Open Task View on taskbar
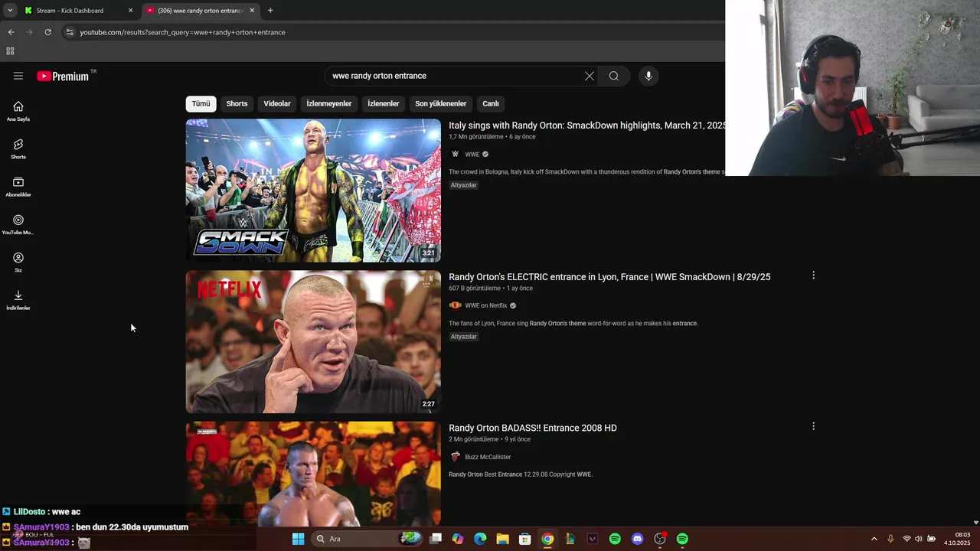The width and height of the screenshot is (980, 551). pos(436,539)
